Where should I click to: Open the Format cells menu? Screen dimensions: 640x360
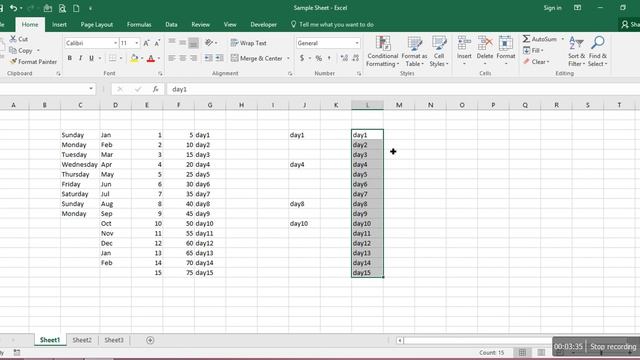coord(506,51)
